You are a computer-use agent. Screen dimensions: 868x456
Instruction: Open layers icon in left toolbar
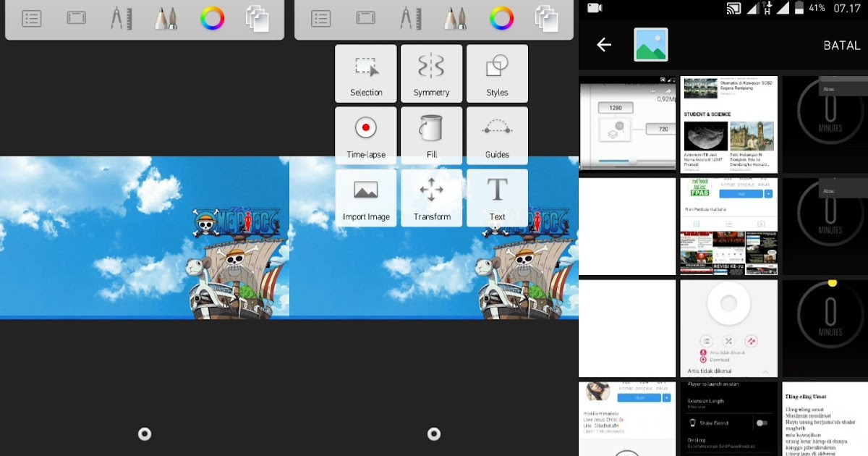click(258, 19)
